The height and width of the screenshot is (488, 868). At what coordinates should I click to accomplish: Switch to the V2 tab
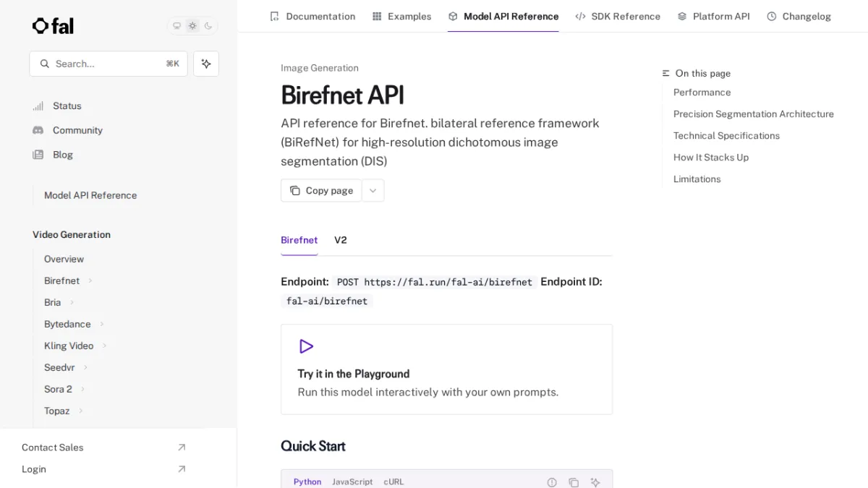point(341,240)
